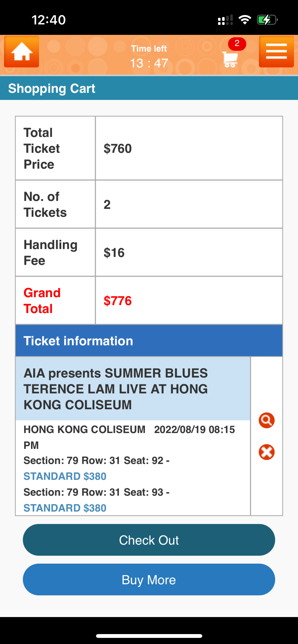Screen dimensions: 298x644
Task: Remove tickets with the red X icon
Action: tap(266, 452)
